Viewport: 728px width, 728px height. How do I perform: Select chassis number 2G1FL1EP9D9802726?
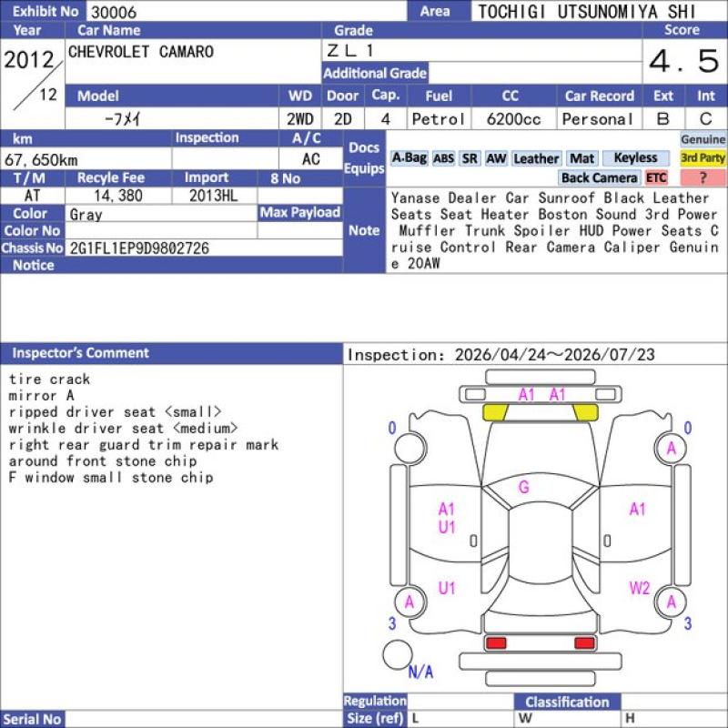139,248
